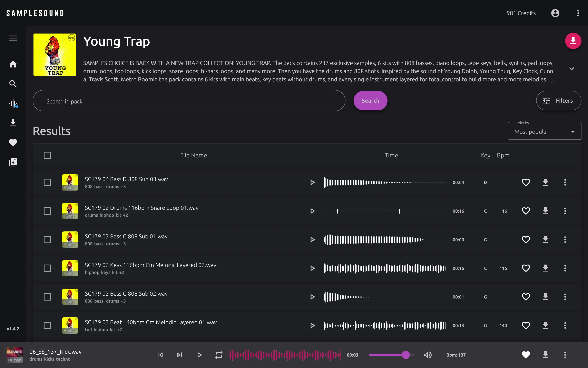
Task: Favorite Beat 140bpm Gm Melodic Layered 01
Action: click(526, 325)
